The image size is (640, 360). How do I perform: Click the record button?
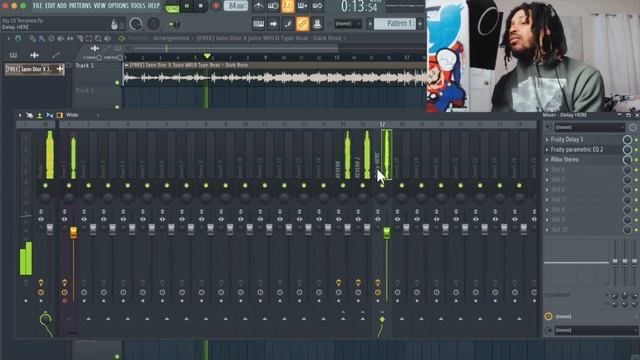pyautogui.click(x=216, y=6)
